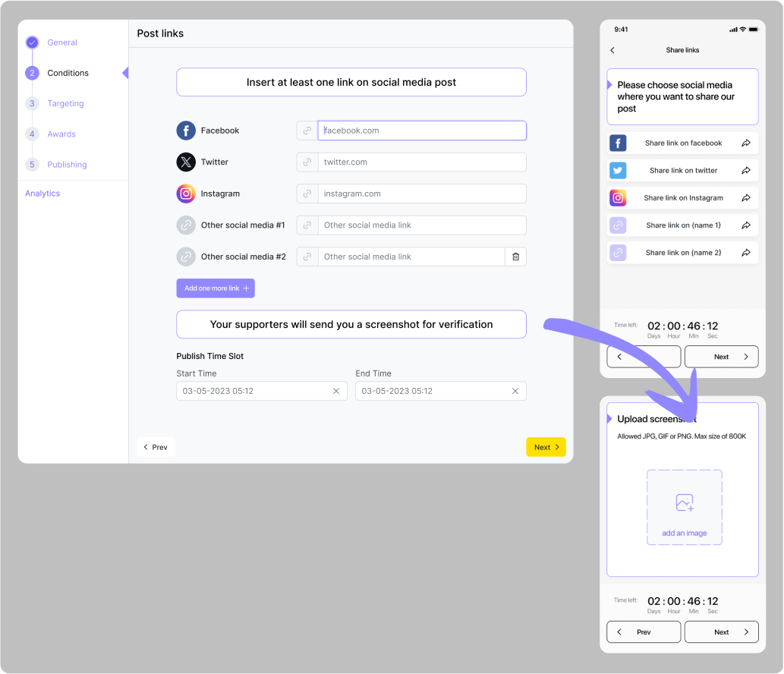Open the Analytics link in the sidebar
Viewport: 784px width, 674px height.
click(x=43, y=194)
